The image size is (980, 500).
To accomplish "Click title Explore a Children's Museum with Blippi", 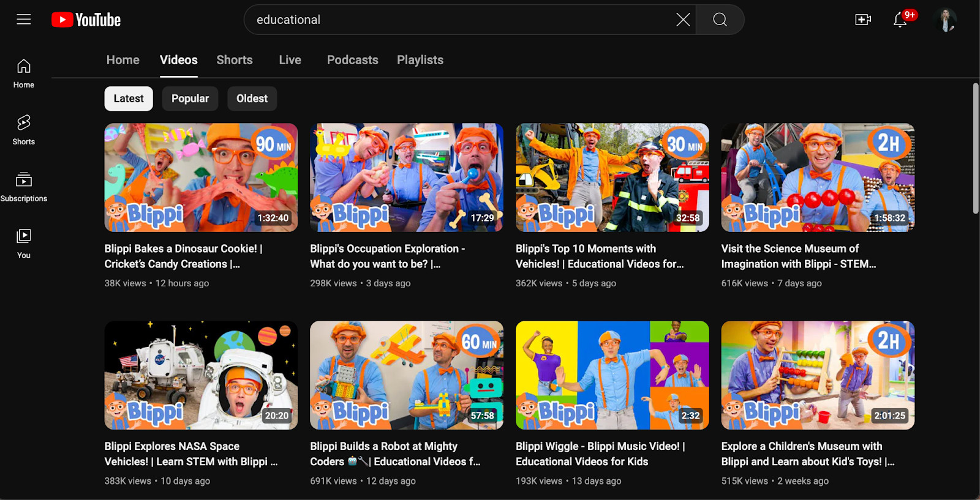I will (808, 454).
